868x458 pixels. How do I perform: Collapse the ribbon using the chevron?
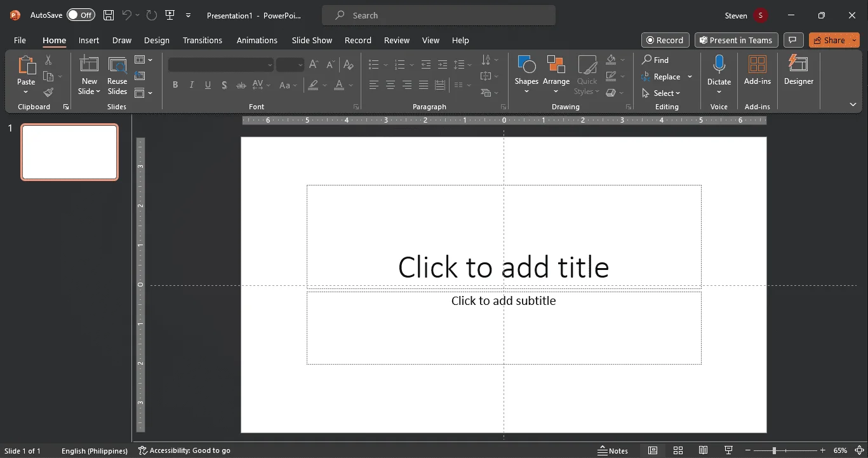853,104
